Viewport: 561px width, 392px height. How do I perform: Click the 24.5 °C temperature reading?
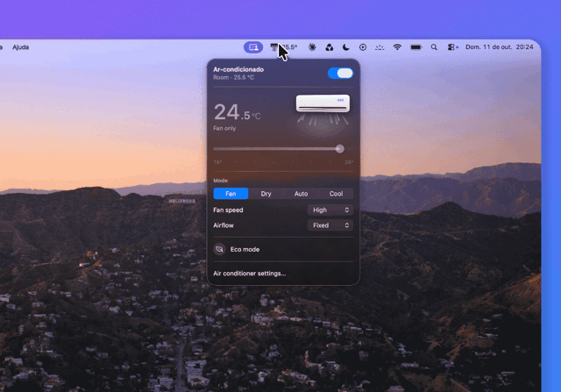(x=238, y=112)
